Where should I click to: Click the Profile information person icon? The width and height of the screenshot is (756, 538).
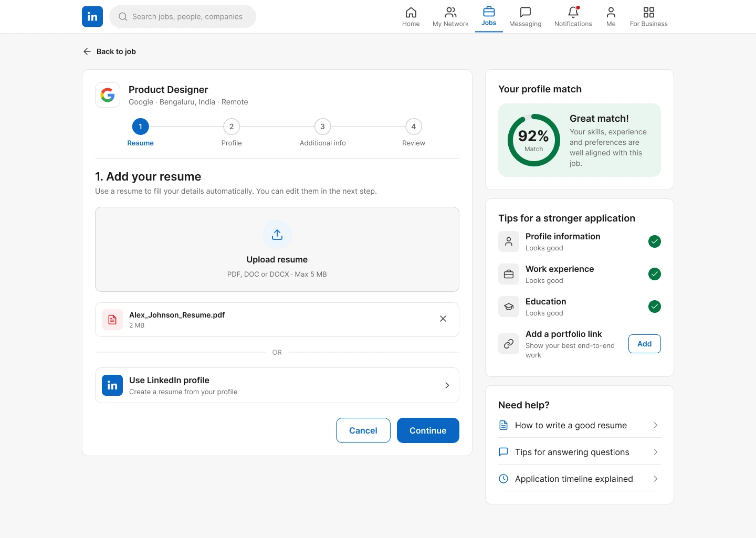[x=509, y=241]
